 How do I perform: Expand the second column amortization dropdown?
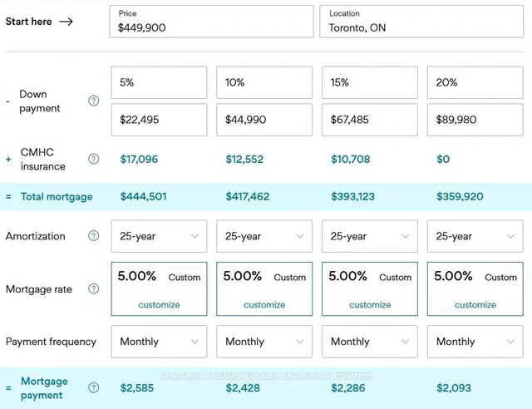(x=264, y=236)
